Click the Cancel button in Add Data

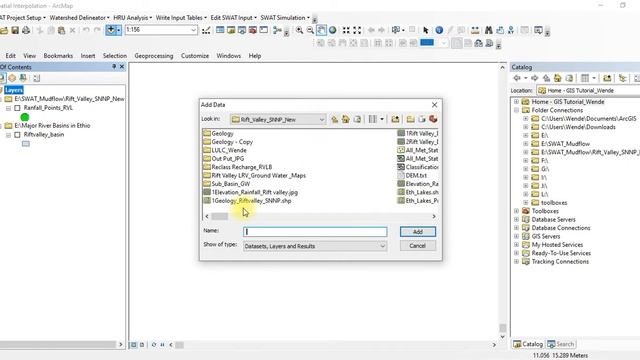tap(418, 246)
